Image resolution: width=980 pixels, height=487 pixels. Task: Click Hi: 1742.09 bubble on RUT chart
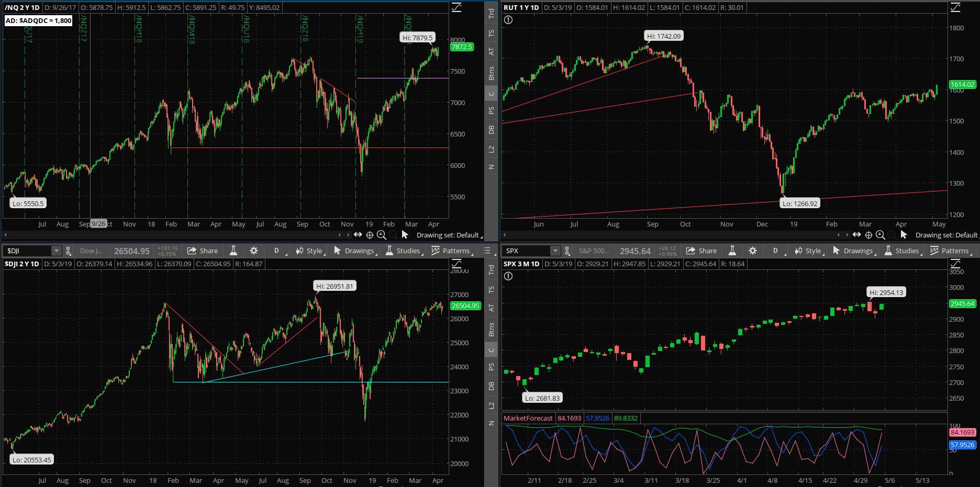click(664, 36)
